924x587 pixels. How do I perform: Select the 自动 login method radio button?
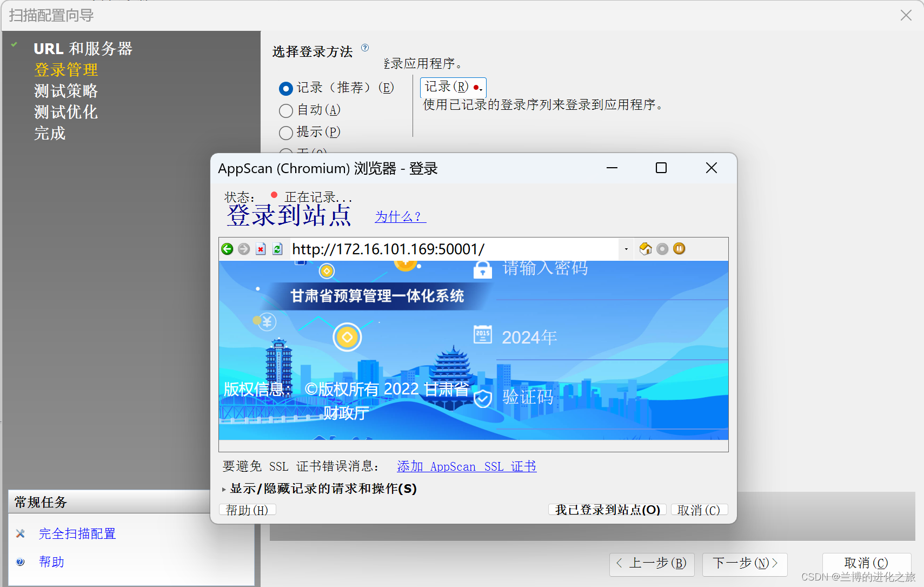point(286,110)
